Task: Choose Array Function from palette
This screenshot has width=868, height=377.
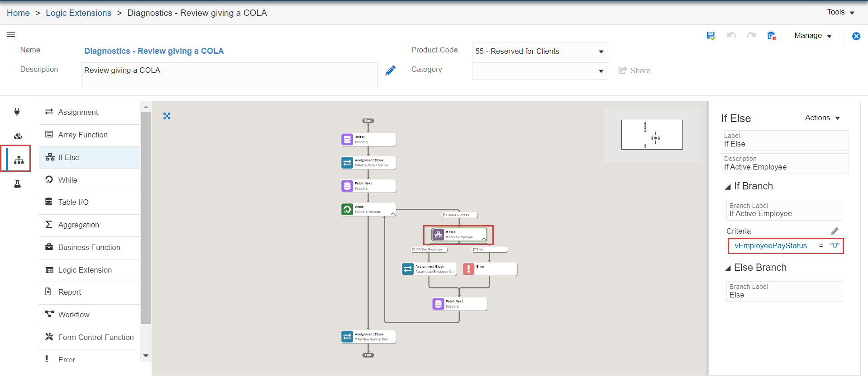Action: pos(90,135)
